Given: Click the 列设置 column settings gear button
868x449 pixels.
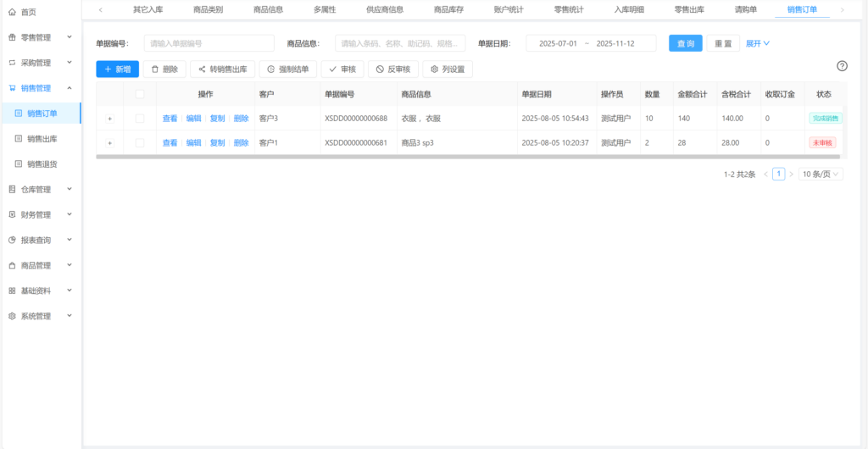Looking at the screenshot, I should [x=448, y=69].
